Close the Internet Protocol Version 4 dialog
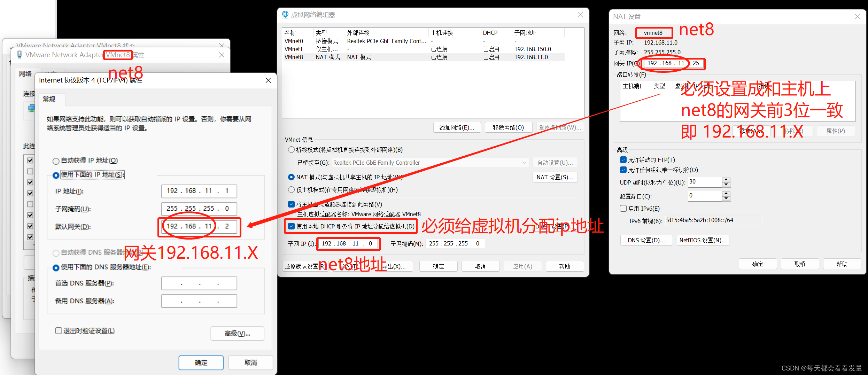 [268, 80]
